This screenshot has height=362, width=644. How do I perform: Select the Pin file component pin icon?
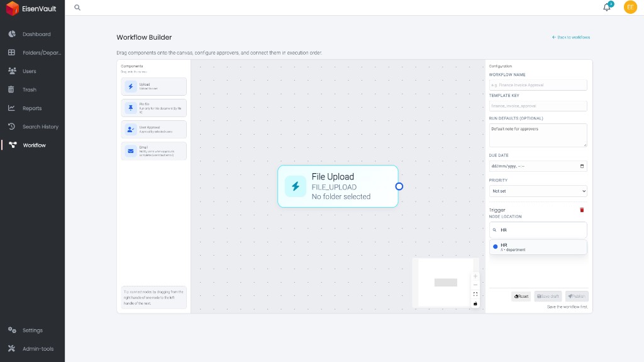[131, 108]
